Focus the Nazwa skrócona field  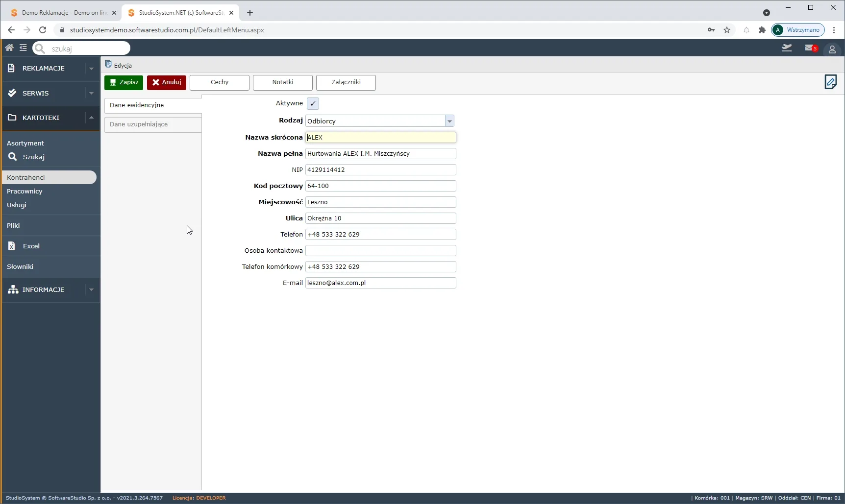(x=381, y=137)
